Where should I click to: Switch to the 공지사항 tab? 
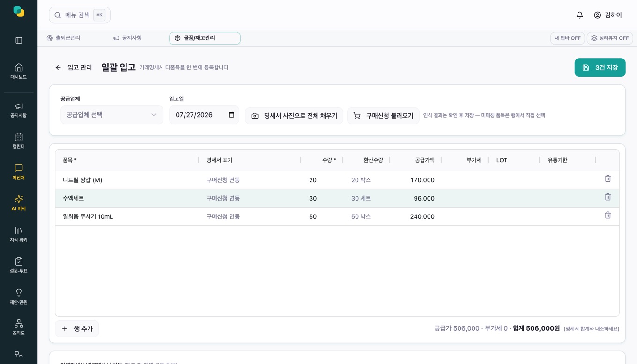(127, 38)
